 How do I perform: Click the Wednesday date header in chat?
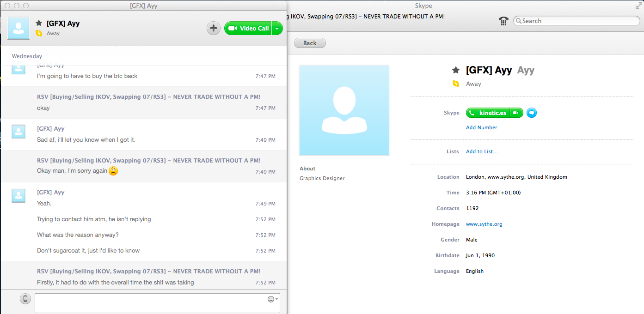coord(27,56)
